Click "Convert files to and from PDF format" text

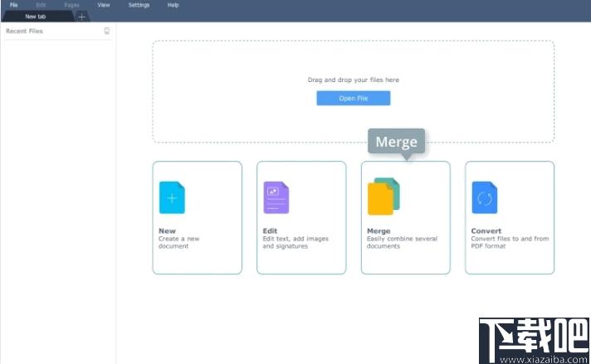click(x=510, y=242)
